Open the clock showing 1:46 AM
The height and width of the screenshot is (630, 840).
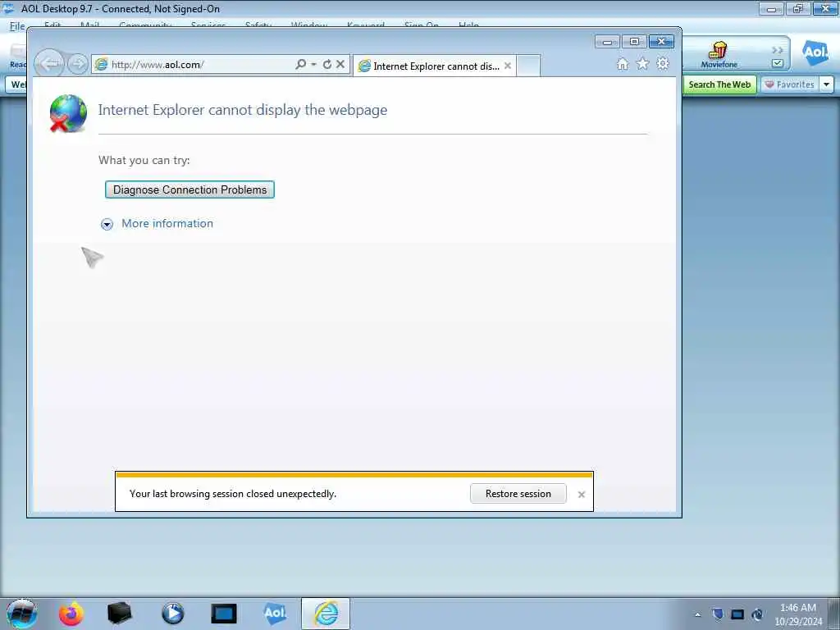tap(798, 614)
